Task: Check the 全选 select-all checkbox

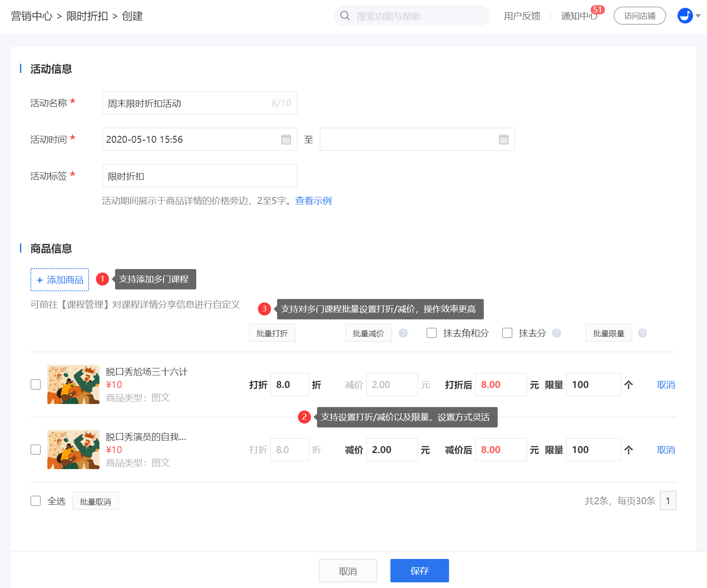Action: click(36, 501)
